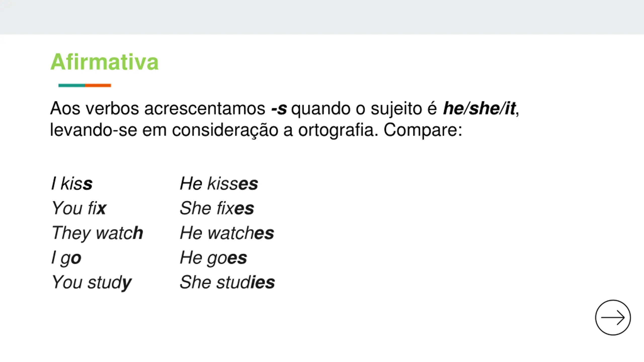Select the example They watch
The height and width of the screenshot is (362, 644).
point(97,233)
